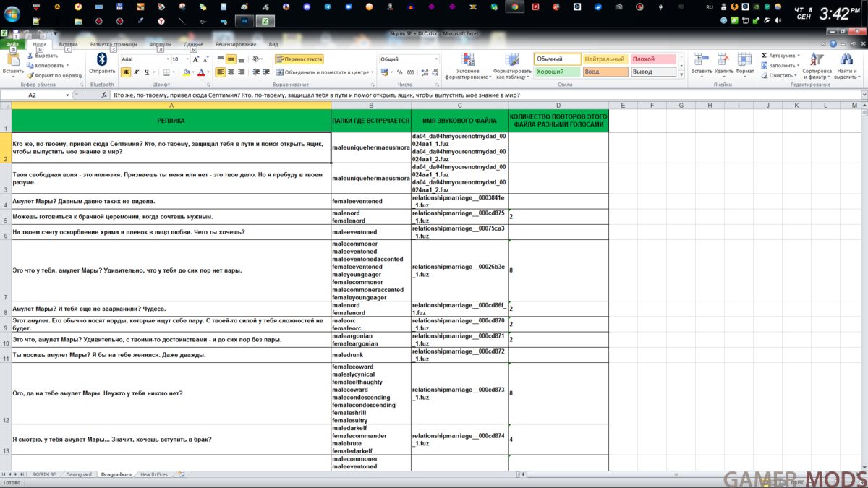868x488 pixels.
Task: Apply the Хороший cell style
Action: pos(558,72)
